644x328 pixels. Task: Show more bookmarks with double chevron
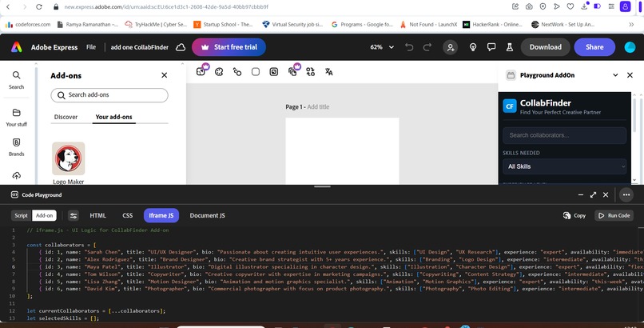click(x=631, y=25)
